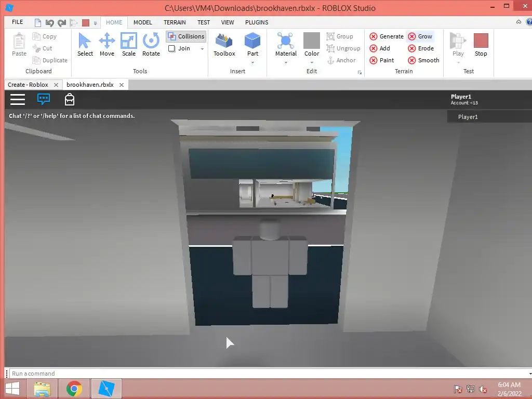
Task: Select the Select tool
Action: (x=85, y=45)
